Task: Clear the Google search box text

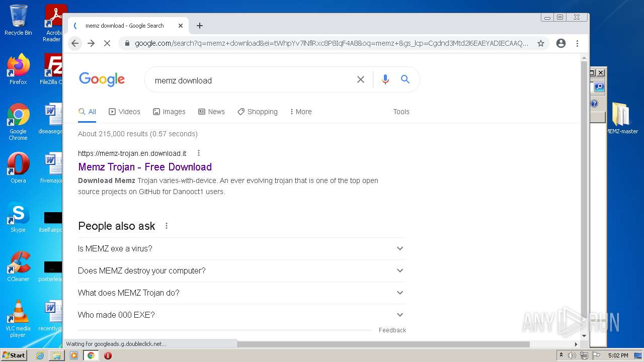Action: point(361,79)
